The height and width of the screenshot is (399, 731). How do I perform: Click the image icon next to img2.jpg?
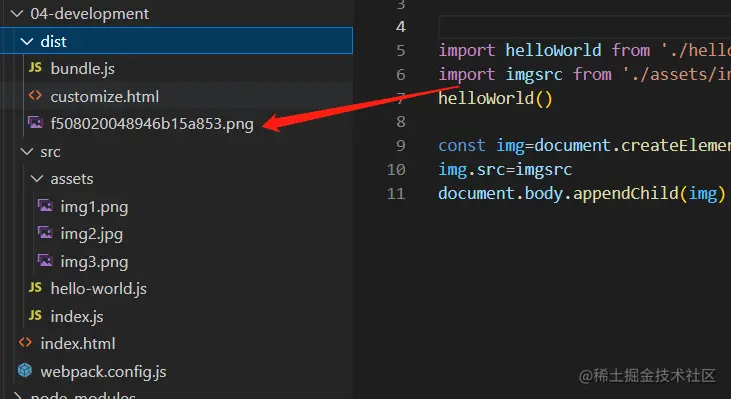click(x=45, y=233)
